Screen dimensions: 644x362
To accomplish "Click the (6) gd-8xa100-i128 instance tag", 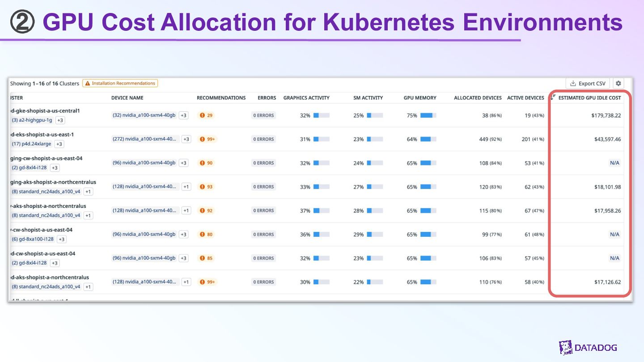I will (33, 239).
